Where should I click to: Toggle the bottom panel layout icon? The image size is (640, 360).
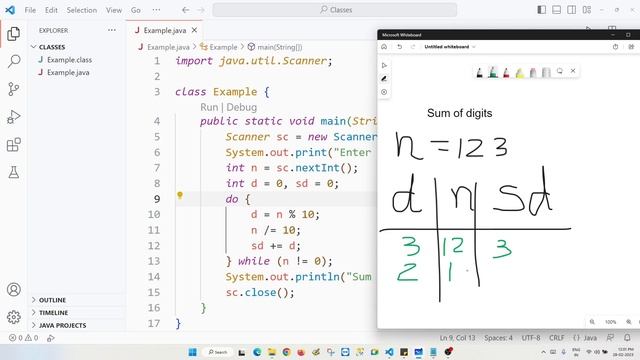556,10
